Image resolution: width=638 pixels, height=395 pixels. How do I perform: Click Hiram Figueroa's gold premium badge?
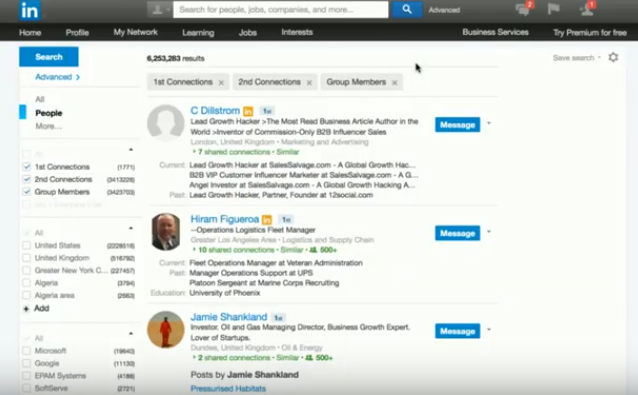coord(267,220)
